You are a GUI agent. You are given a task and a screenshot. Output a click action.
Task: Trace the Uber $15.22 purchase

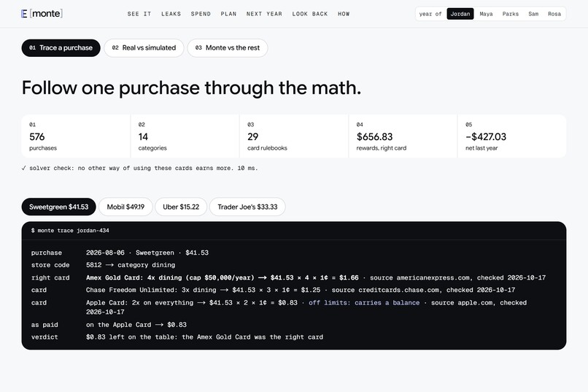(181, 207)
